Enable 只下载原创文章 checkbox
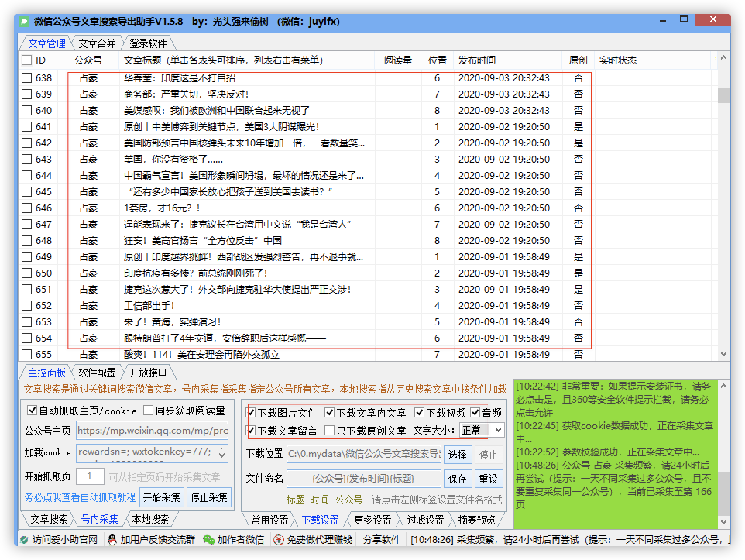The height and width of the screenshot is (560, 745). (330, 430)
